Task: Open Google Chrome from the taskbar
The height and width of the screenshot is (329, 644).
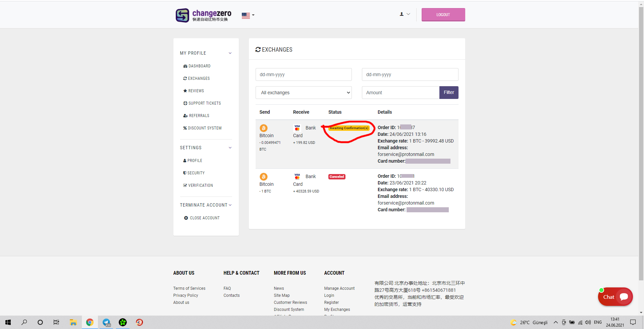Action: coord(90,322)
